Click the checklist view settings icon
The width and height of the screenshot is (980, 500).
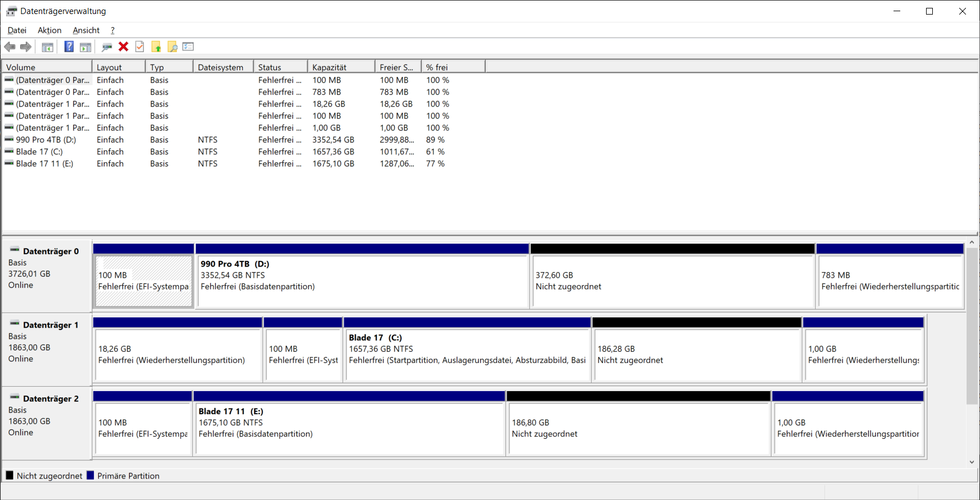188,47
